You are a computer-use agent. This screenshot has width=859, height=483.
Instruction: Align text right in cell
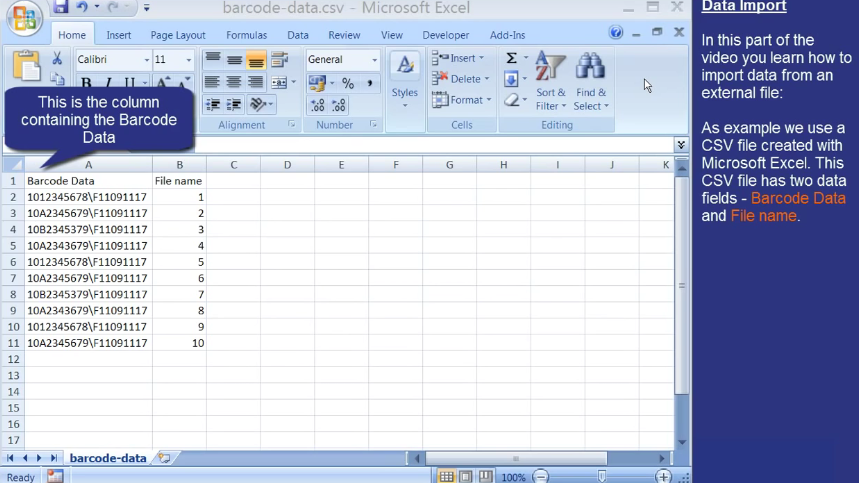255,82
